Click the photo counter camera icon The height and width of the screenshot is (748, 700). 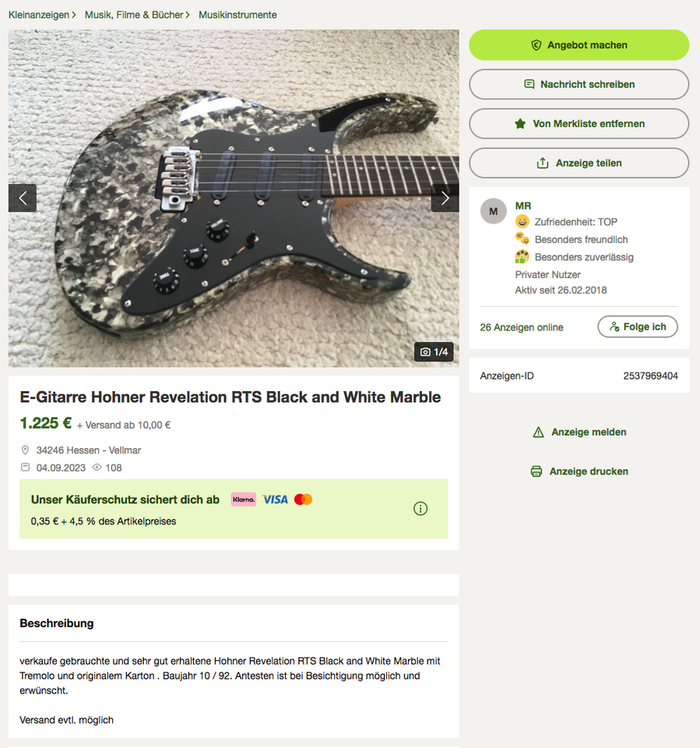pyautogui.click(x=425, y=352)
